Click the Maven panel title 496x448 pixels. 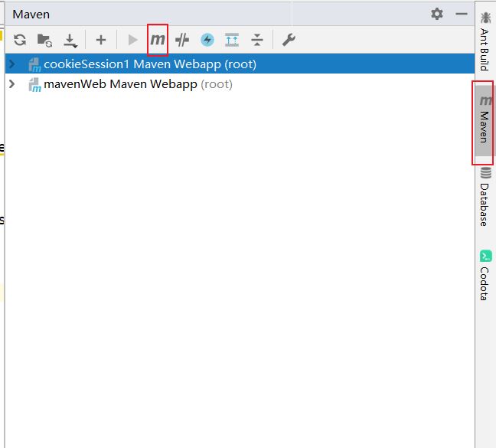coord(31,15)
